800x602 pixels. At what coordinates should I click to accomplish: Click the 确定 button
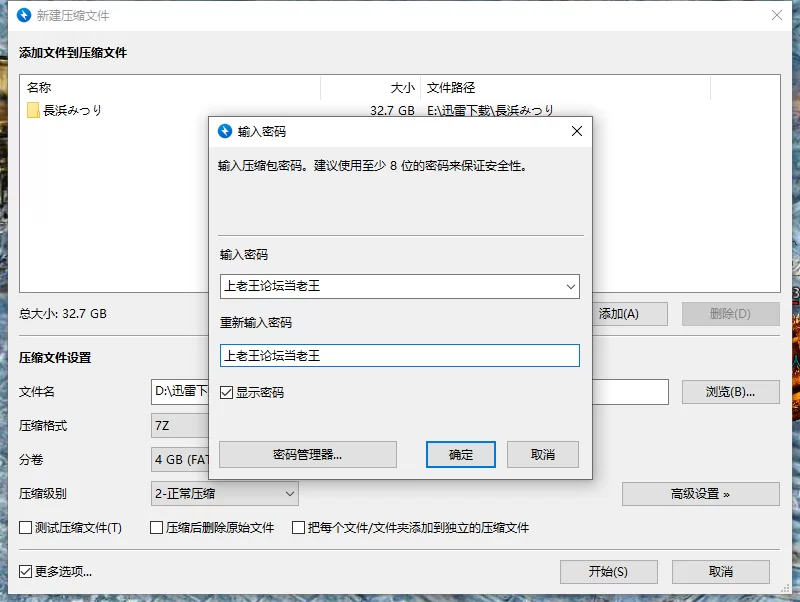click(x=461, y=455)
